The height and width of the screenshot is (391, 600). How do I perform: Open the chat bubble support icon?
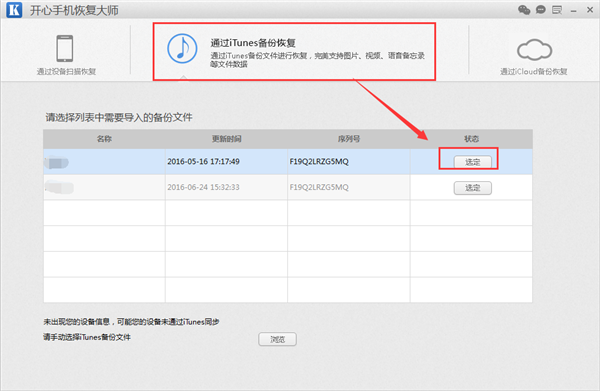click(540, 10)
